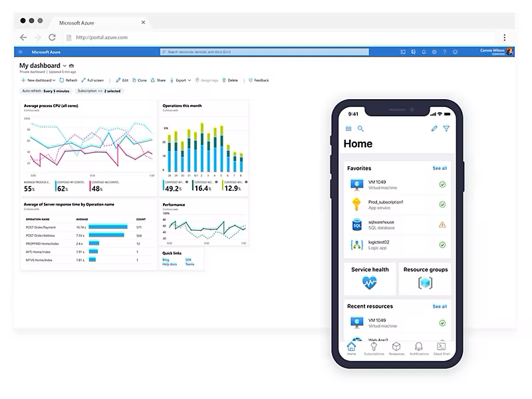Viewport: 532px width, 399px height.
Task: Open the Blog quick link
Action: [x=166, y=260]
